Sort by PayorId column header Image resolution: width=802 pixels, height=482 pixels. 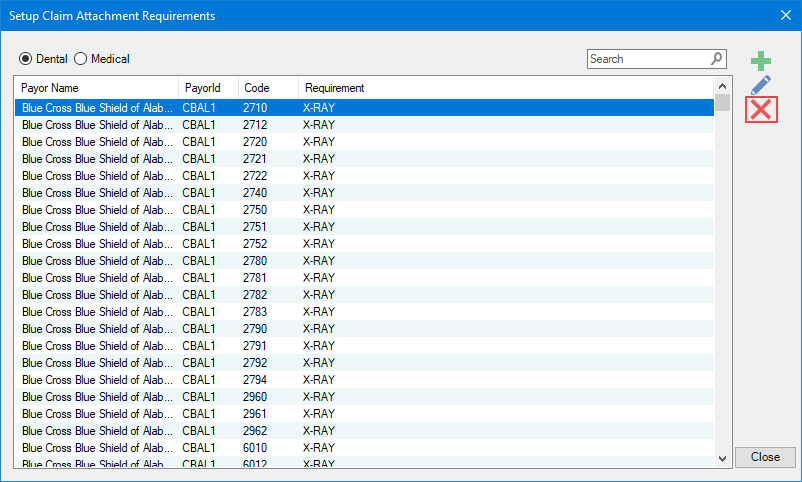(208, 88)
